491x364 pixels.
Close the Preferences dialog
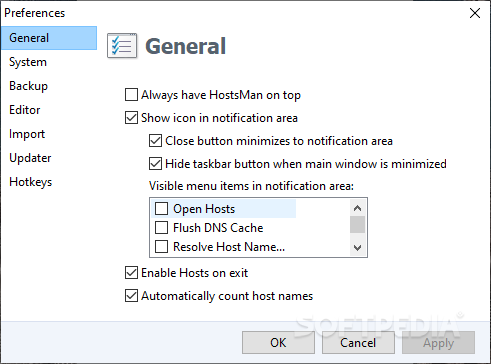[475, 13]
